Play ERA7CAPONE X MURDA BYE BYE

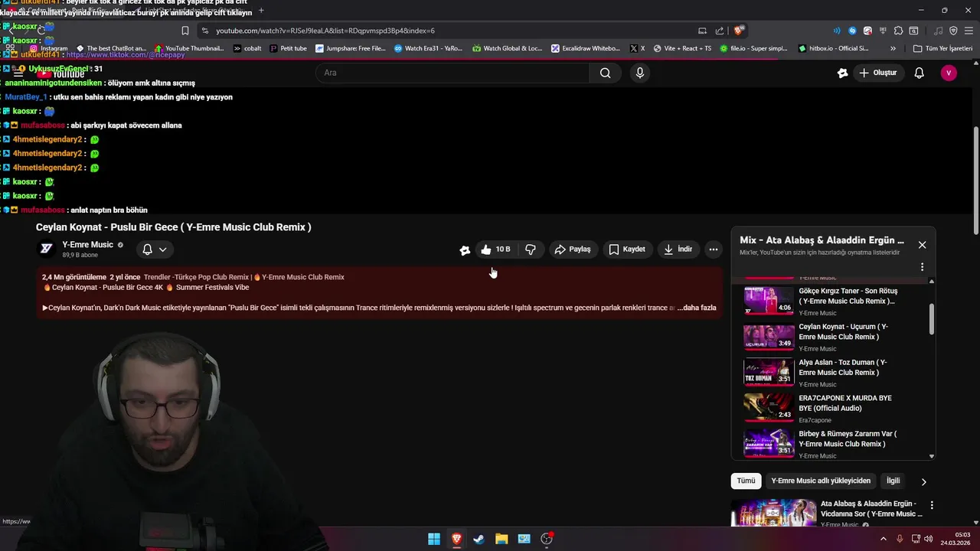coord(835,408)
